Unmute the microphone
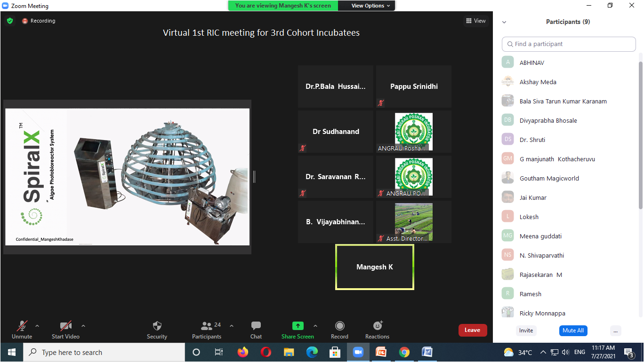The height and width of the screenshot is (362, 644). pos(22,326)
